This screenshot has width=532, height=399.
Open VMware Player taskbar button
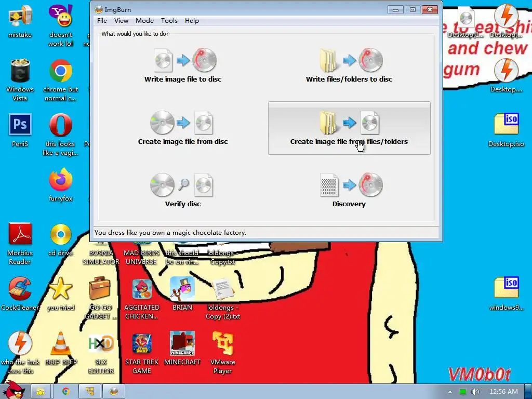[x=89, y=391]
